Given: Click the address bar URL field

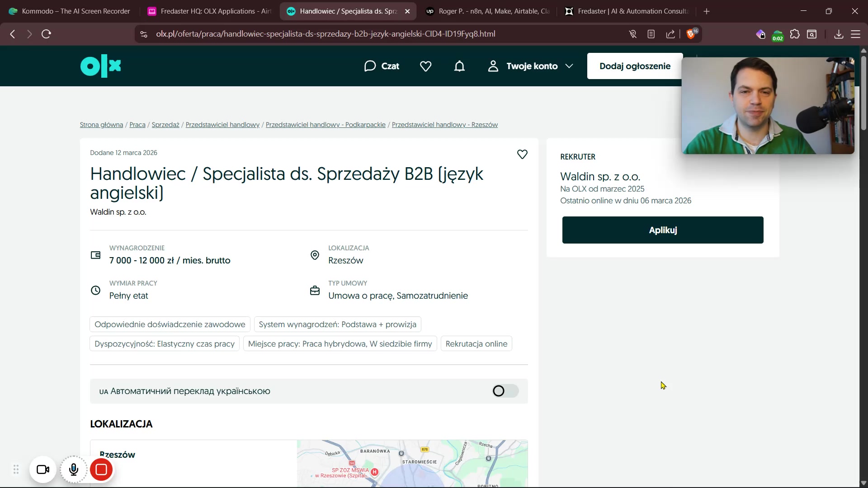Looking at the screenshot, I should click(325, 34).
